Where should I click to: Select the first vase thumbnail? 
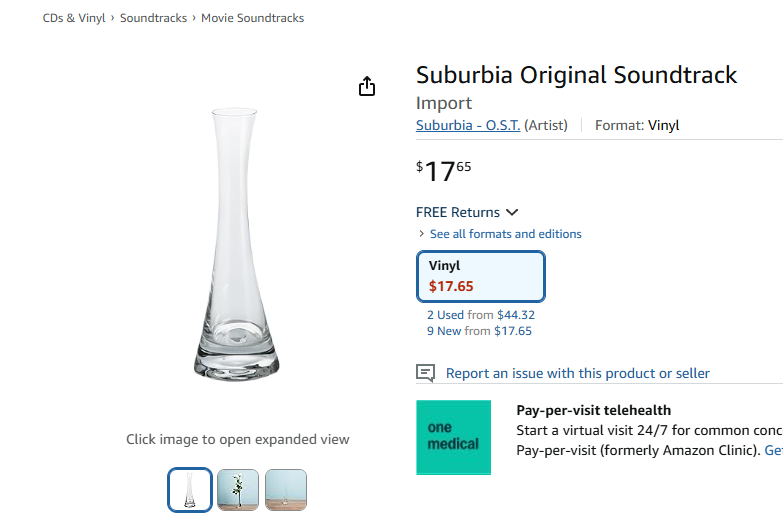tap(190, 490)
